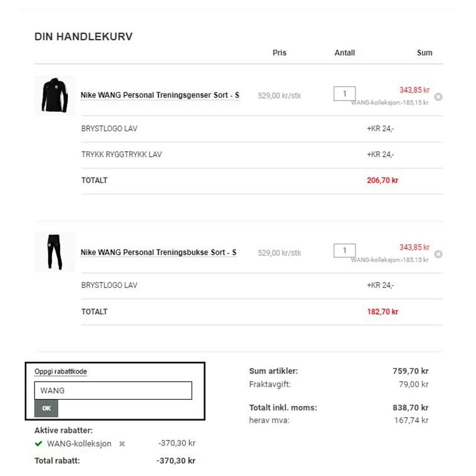Viewport: 476px width, 476px height.
Task: Click the Antall column header
Action: [345, 53]
